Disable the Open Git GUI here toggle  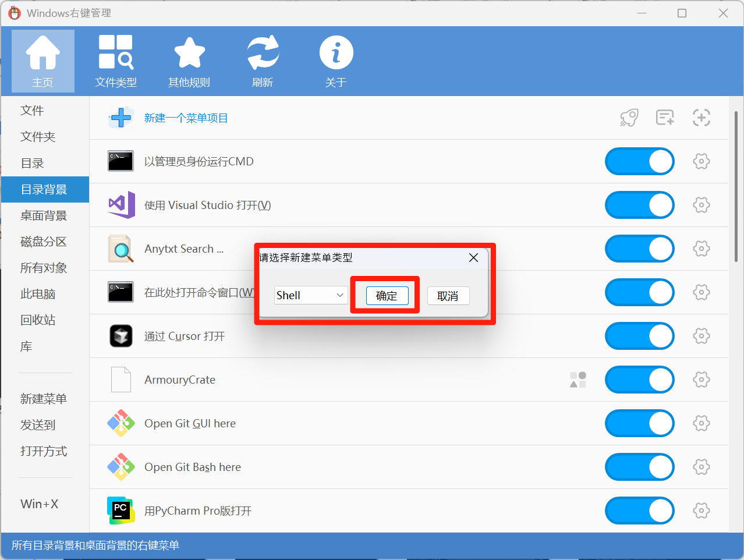pyautogui.click(x=640, y=423)
